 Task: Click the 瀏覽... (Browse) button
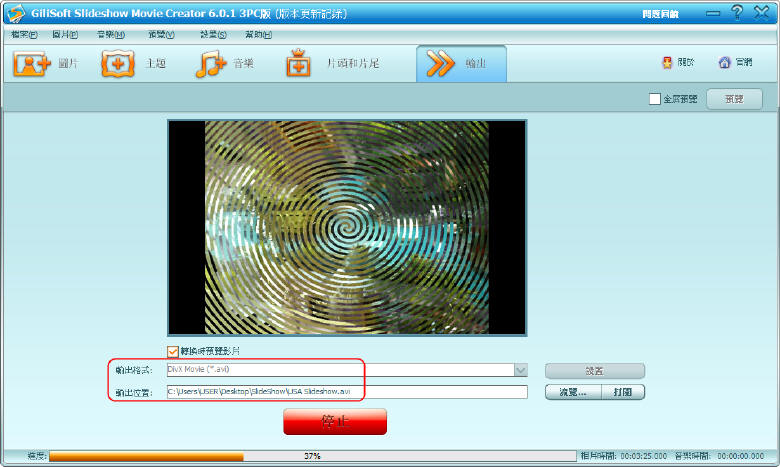573,392
